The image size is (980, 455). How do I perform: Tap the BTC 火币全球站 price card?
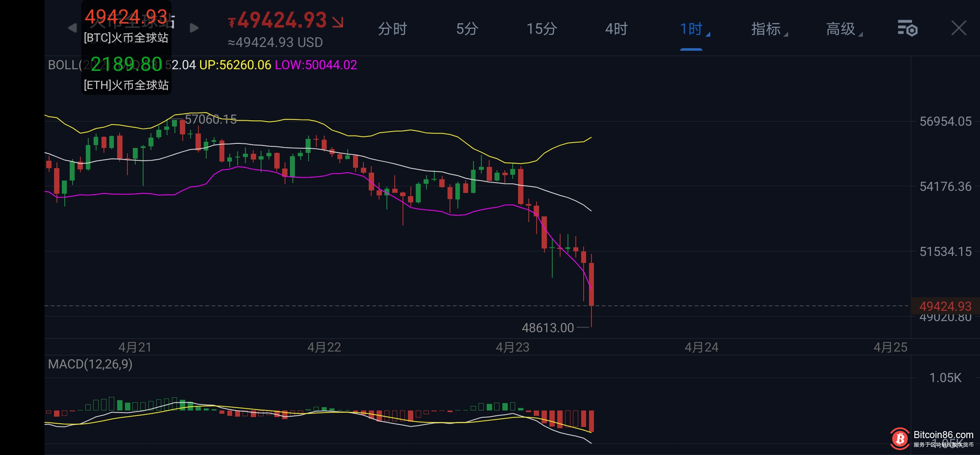click(x=126, y=26)
